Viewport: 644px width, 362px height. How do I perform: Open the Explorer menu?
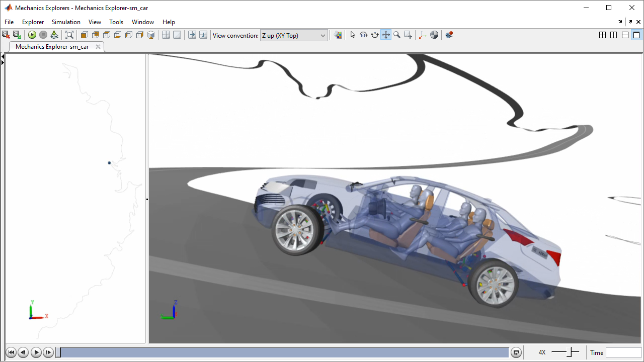tap(33, 22)
